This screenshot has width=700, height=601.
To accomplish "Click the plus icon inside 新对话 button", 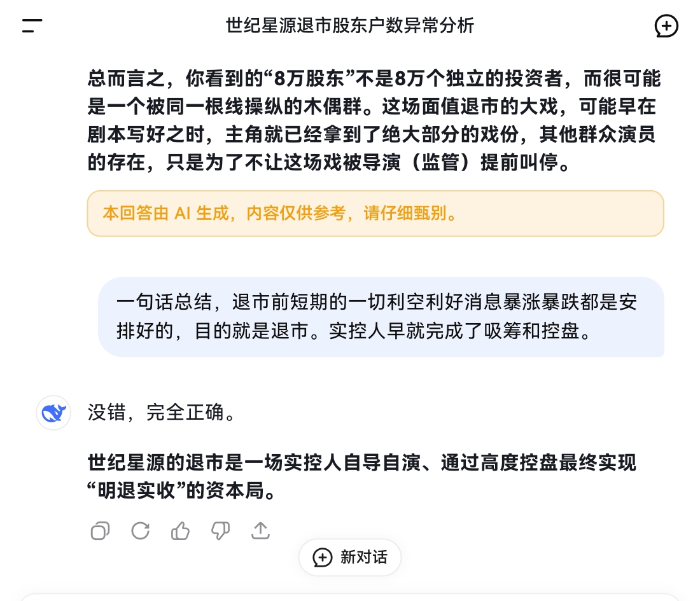I will pyautogui.click(x=323, y=557).
